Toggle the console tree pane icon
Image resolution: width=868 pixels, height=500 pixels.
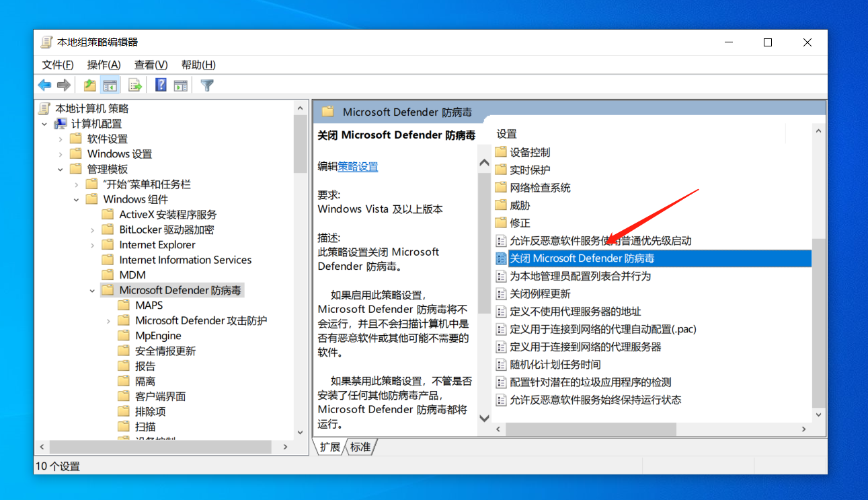pos(110,85)
